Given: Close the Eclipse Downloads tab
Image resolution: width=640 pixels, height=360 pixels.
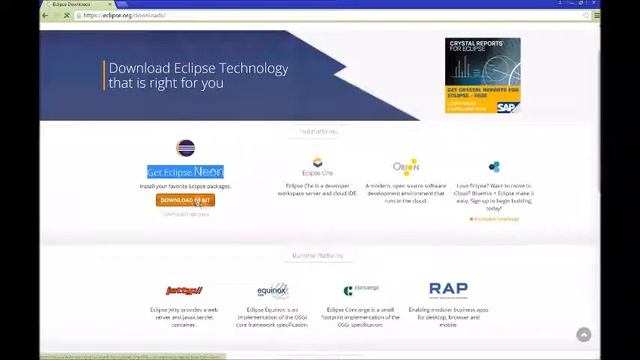Looking at the screenshot, I should pyautogui.click(x=110, y=4).
